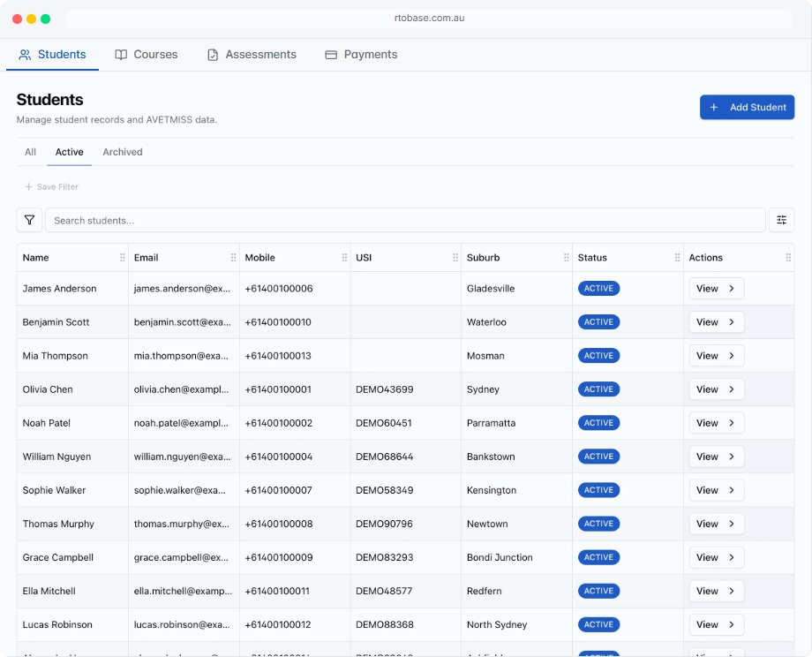Image resolution: width=812 pixels, height=657 pixels.
Task: Grab the Name column drag handle
Action: [123, 258]
